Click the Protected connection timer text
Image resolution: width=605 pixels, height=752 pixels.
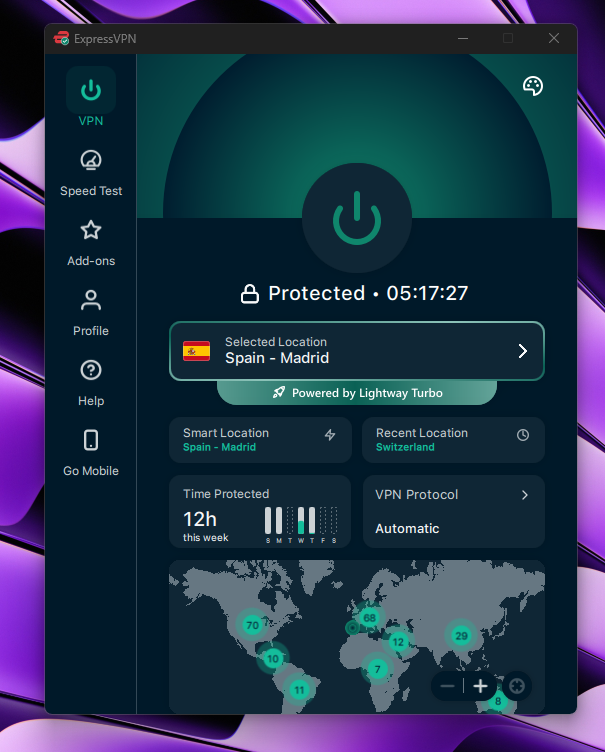pos(368,293)
